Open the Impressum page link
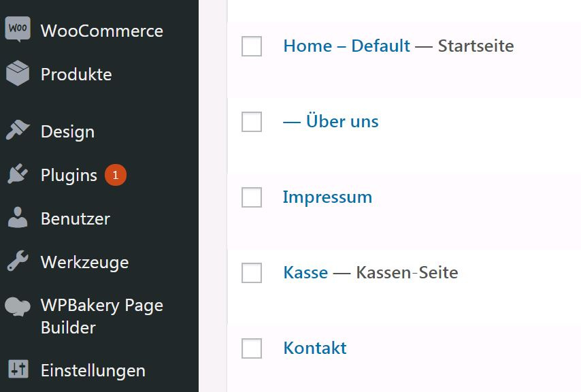Viewport: 581px width, 392px height. (327, 197)
